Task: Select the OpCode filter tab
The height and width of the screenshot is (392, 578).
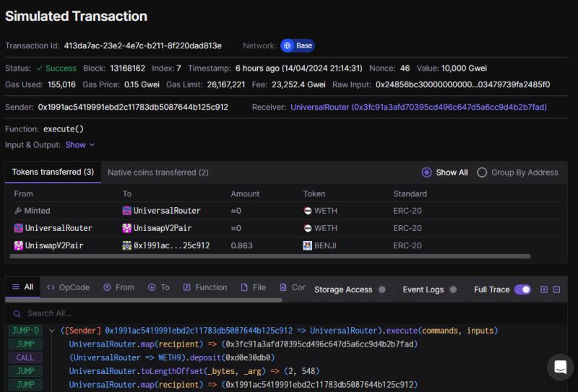Action: [x=68, y=287]
